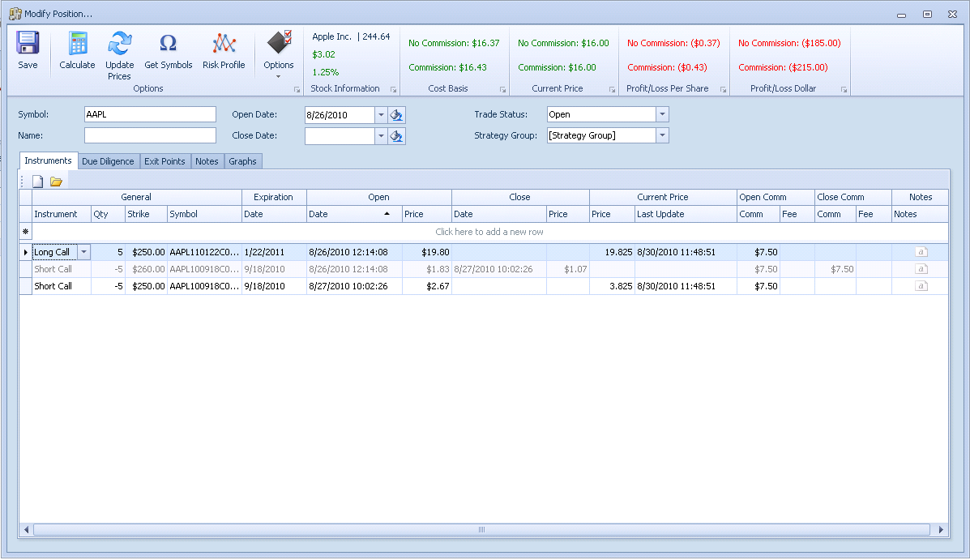This screenshot has width=970, height=560.
Task: Select the 3.825 current price cell
Action: [x=612, y=286]
